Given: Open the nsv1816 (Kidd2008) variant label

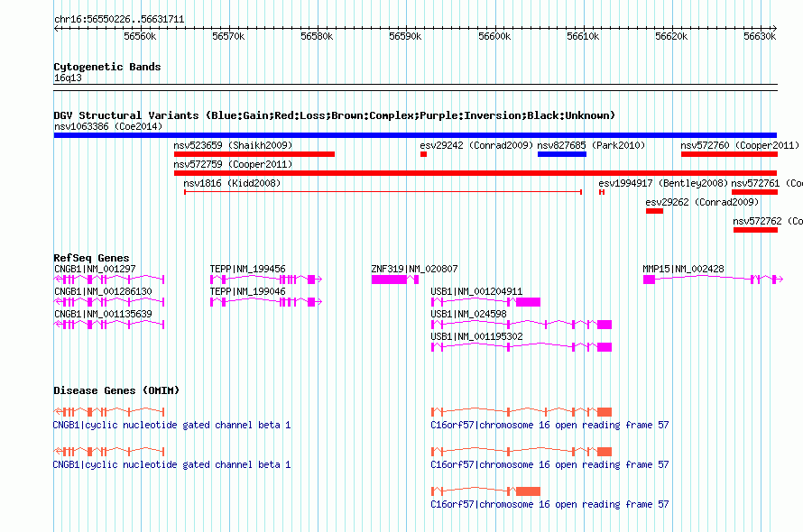Looking at the screenshot, I should [232, 183].
